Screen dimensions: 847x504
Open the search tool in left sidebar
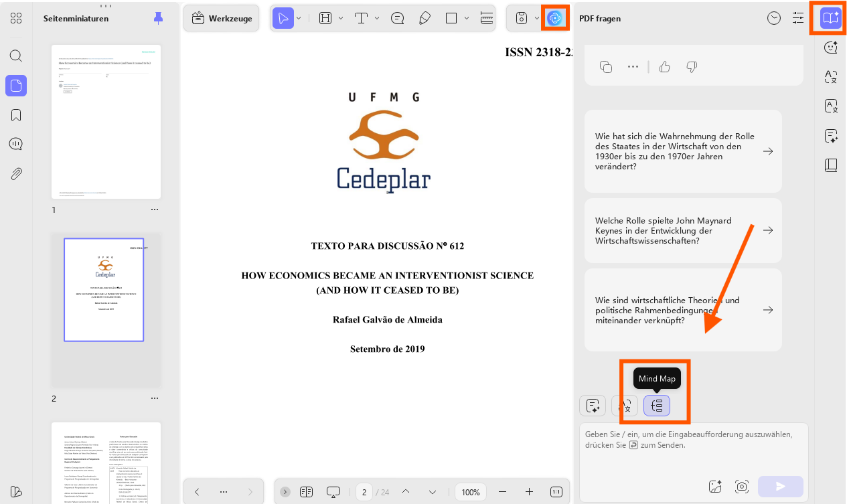point(16,56)
